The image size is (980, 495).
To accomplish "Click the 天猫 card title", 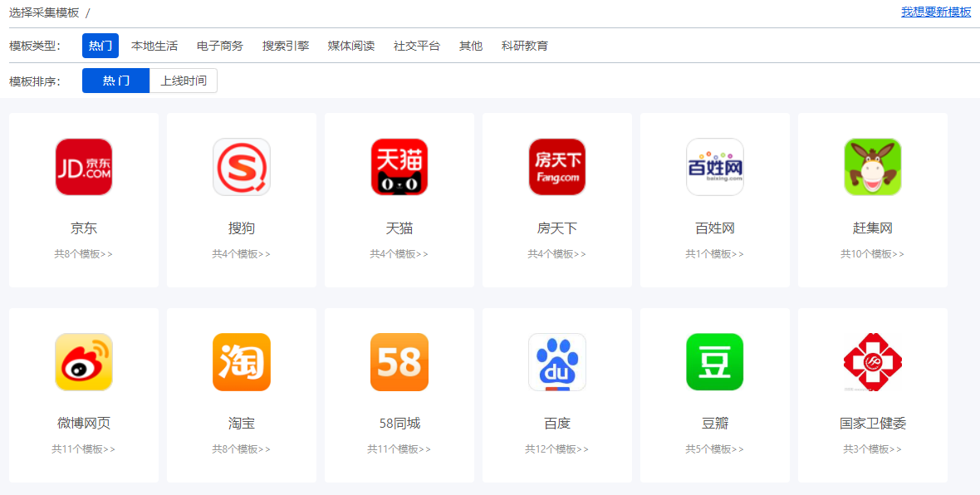I will [x=399, y=228].
